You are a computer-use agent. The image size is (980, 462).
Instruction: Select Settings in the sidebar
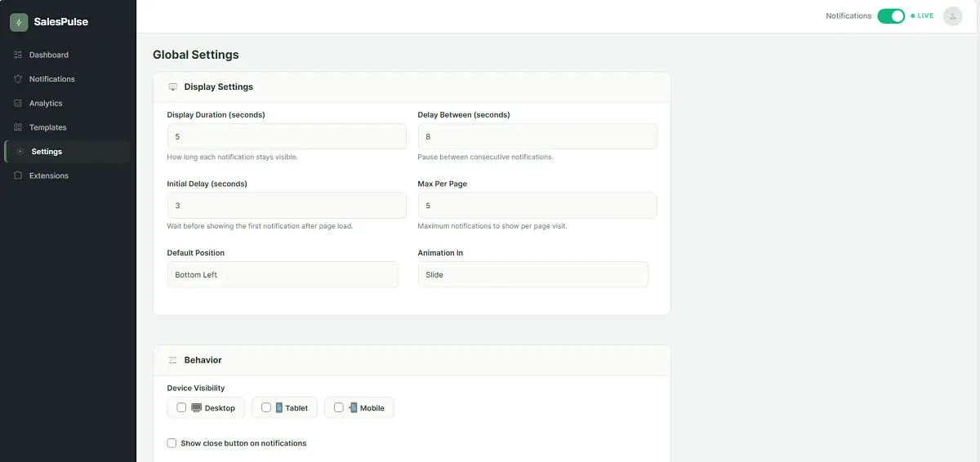point(68,152)
